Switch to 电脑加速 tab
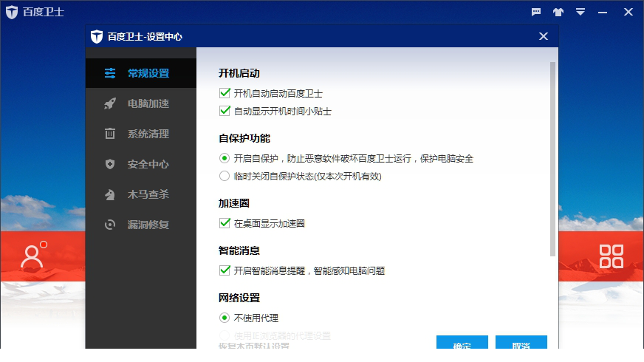Screen dimensions: 644x362 [x=141, y=103]
